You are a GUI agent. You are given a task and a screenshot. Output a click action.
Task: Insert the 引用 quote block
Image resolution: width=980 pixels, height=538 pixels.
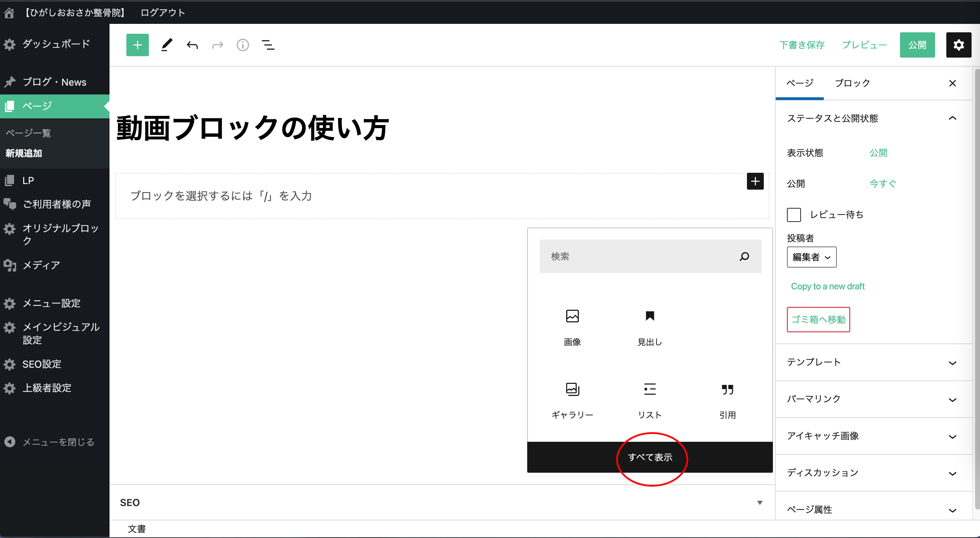(x=727, y=400)
